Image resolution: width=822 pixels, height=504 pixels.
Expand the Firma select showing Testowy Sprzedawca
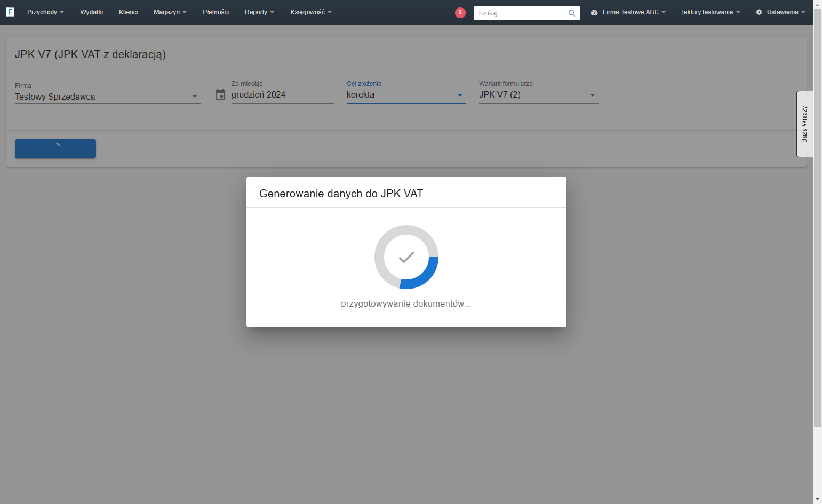108,97
